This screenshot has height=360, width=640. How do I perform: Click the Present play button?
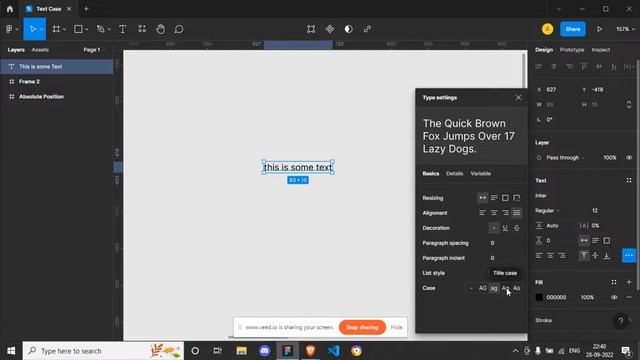[x=599, y=29]
